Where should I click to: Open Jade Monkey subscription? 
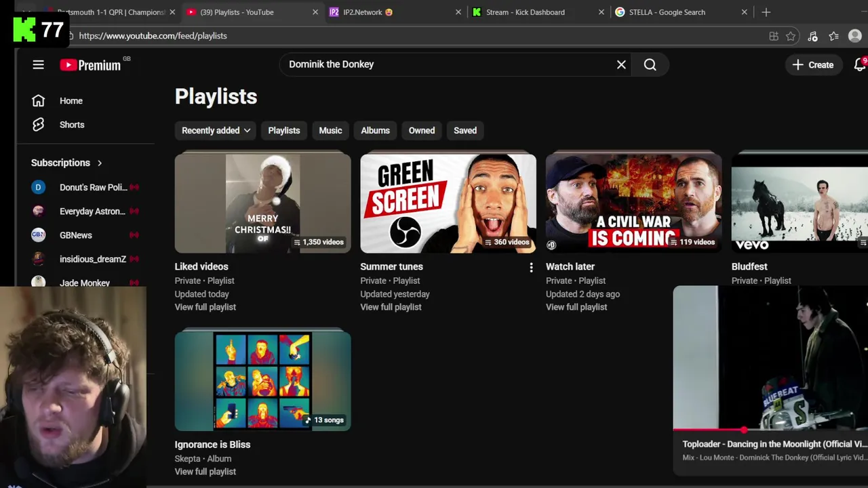pos(85,283)
